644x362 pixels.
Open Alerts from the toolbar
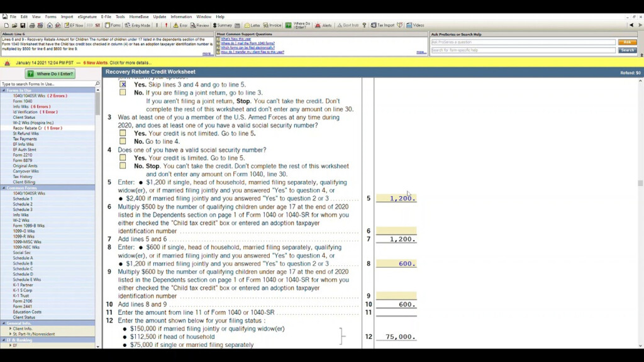[323, 25]
